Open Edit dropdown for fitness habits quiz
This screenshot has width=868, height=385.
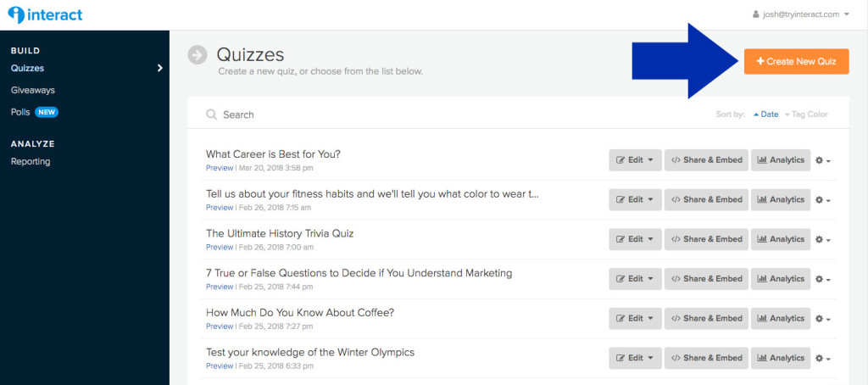click(x=635, y=199)
